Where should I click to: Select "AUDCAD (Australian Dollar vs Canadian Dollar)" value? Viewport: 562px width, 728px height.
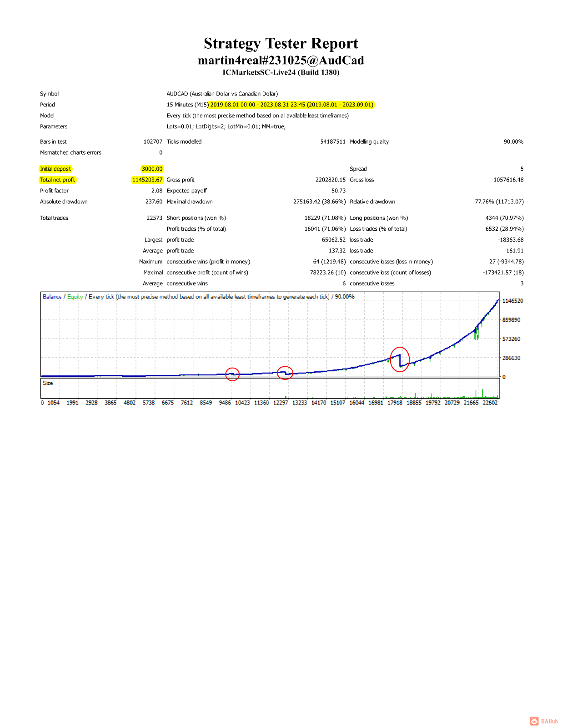pyautogui.click(x=222, y=94)
